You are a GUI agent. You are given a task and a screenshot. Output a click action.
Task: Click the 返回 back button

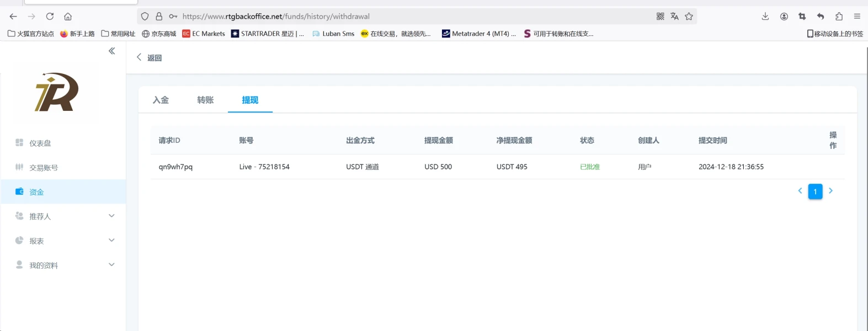pyautogui.click(x=149, y=57)
